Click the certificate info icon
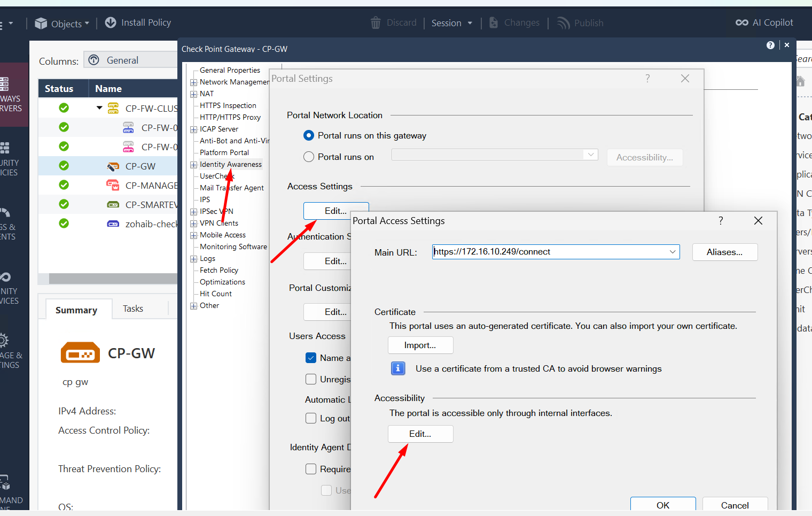Image resolution: width=812 pixels, height=516 pixels. 398,368
